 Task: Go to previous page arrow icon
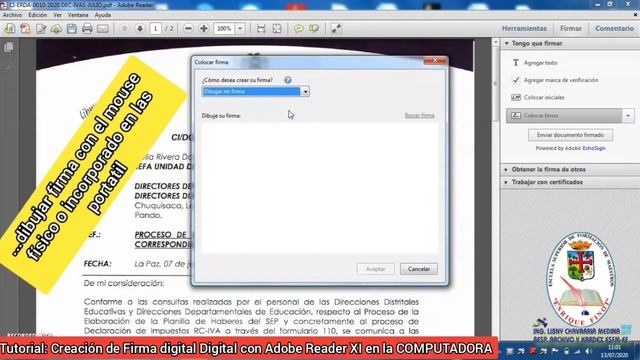(x=124, y=29)
